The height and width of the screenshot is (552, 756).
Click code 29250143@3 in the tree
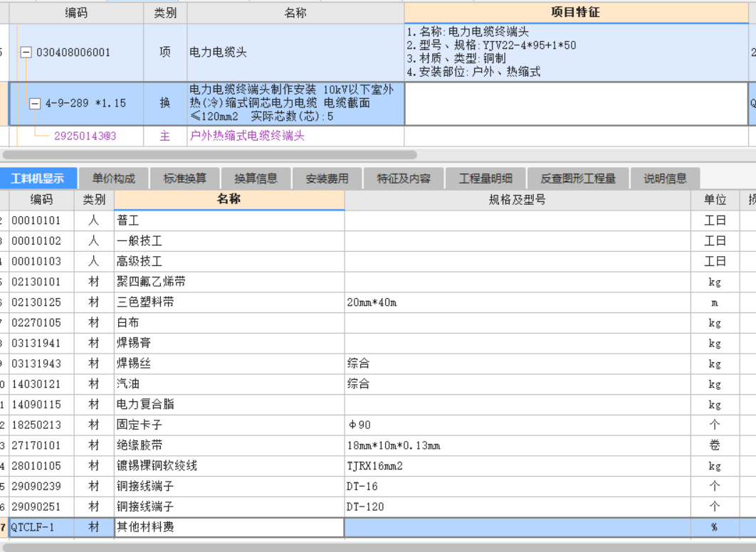click(x=85, y=136)
